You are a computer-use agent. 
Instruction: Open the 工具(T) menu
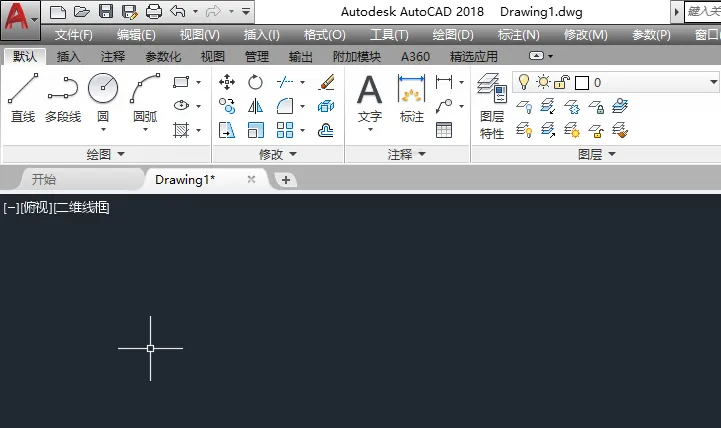389,35
